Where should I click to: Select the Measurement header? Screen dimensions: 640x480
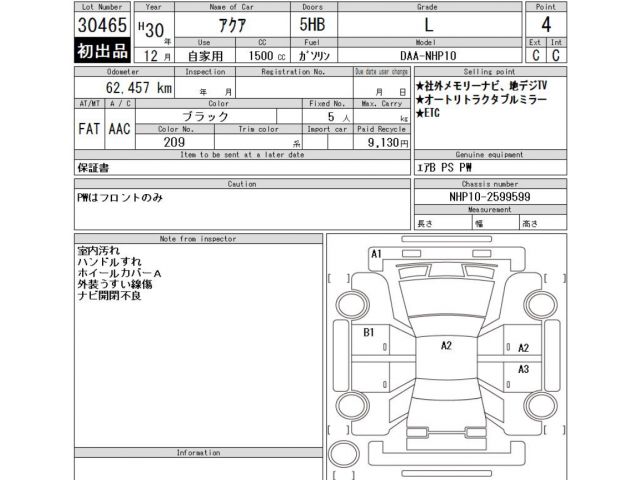pos(490,210)
